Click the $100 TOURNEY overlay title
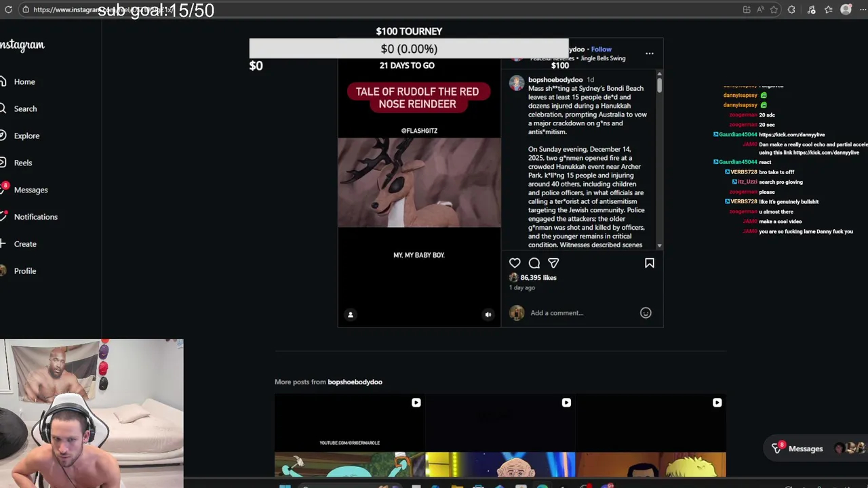Screen dimensions: 868x488 pyautogui.click(x=409, y=31)
